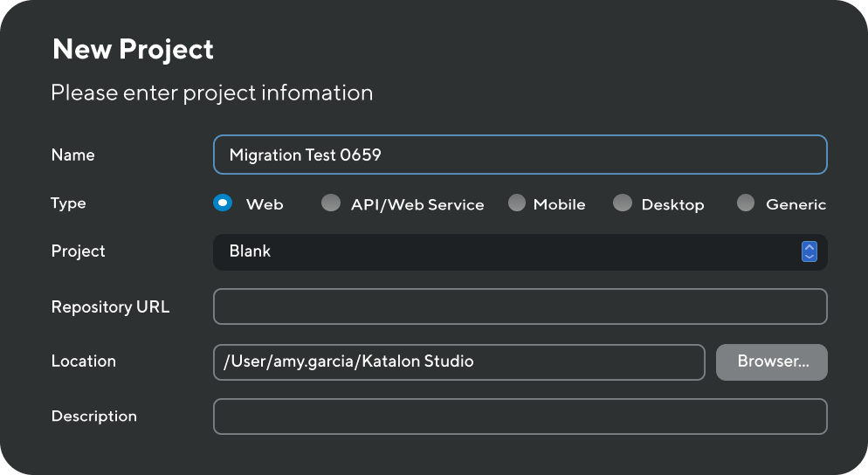
Task: Open the Project template dropdown arrows
Action: 809,251
